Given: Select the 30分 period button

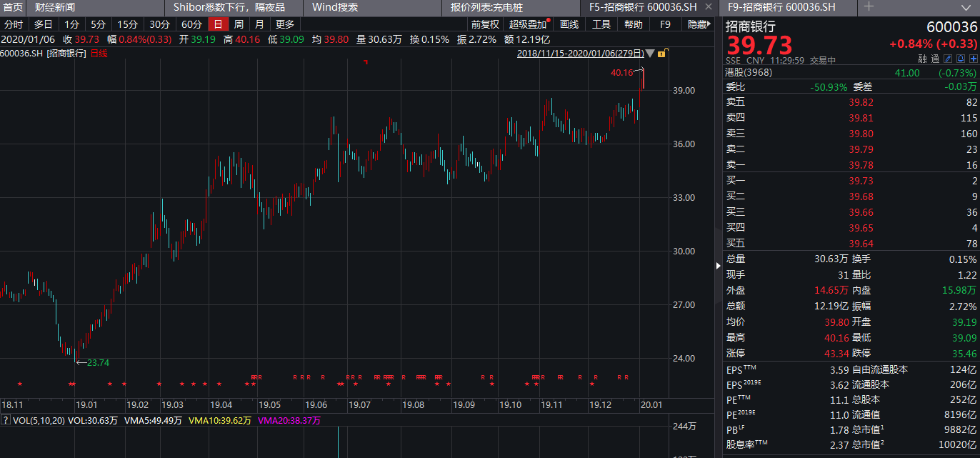Looking at the screenshot, I should tap(159, 24).
